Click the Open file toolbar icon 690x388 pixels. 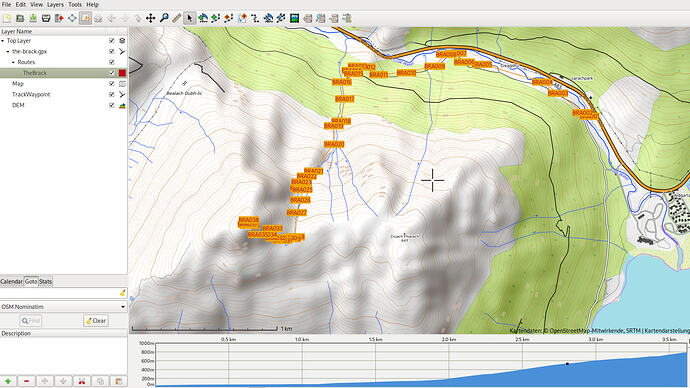click(x=20, y=18)
